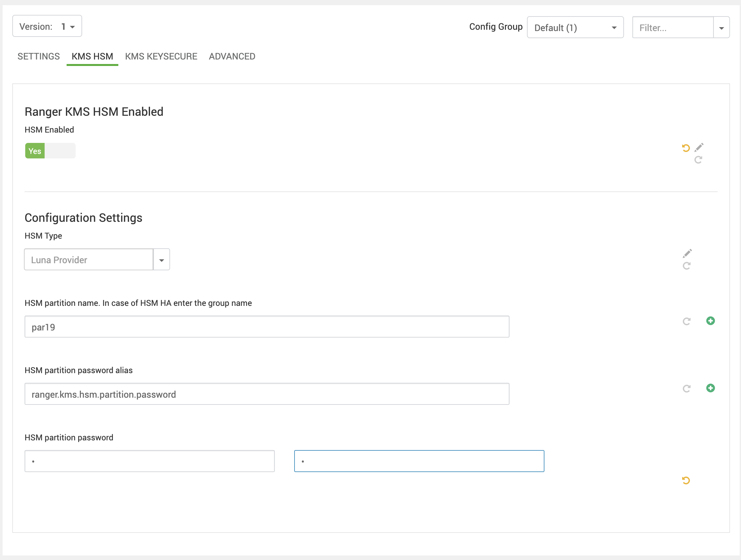Click the HSM partition password alias field

(267, 394)
